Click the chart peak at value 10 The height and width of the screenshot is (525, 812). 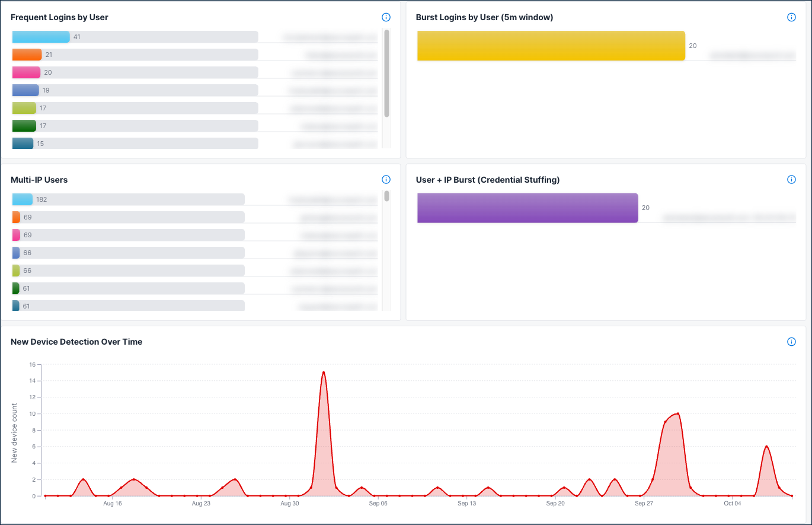click(x=678, y=413)
